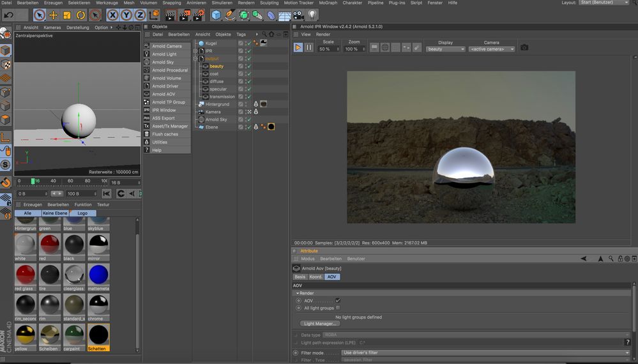
Task: Activate the Move tool
Action: coord(53,15)
